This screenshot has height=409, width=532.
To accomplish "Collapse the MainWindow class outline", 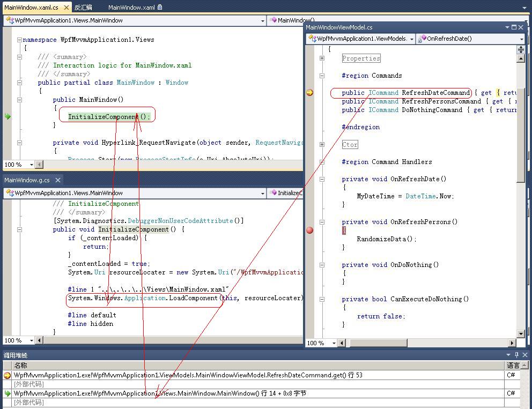I will pyautogui.click(x=19, y=83).
